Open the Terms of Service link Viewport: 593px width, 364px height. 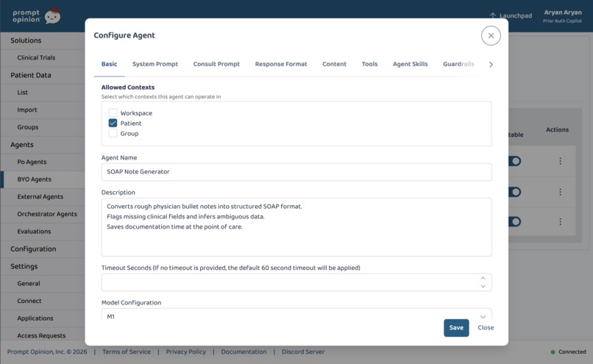click(x=127, y=351)
